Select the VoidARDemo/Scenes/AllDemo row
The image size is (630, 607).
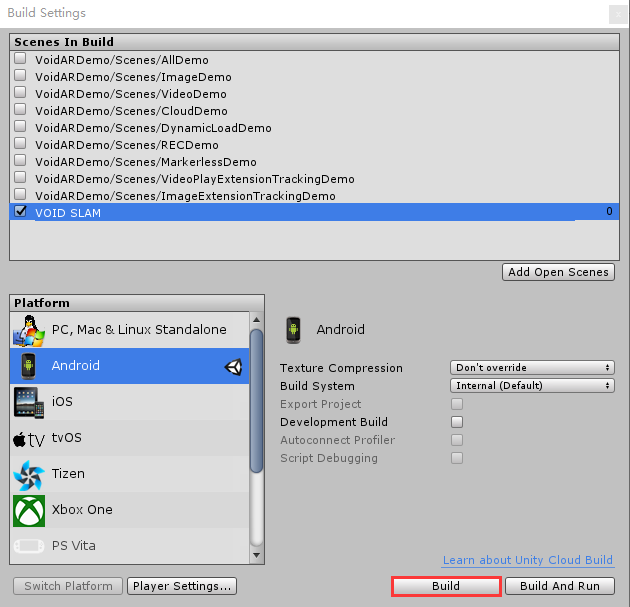(314, 60)
